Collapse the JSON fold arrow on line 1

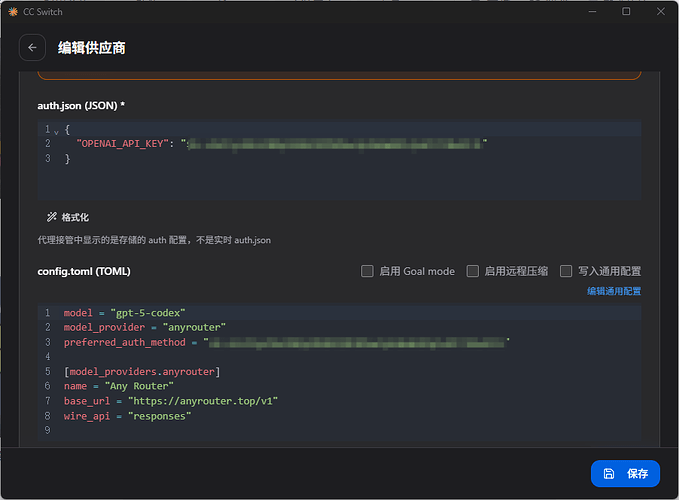56,132
